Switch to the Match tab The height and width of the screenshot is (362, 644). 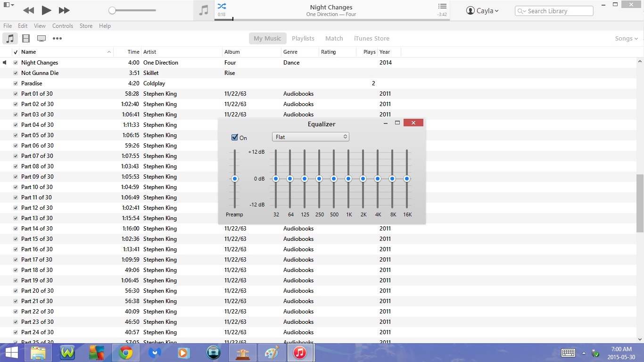click(334, 39)
